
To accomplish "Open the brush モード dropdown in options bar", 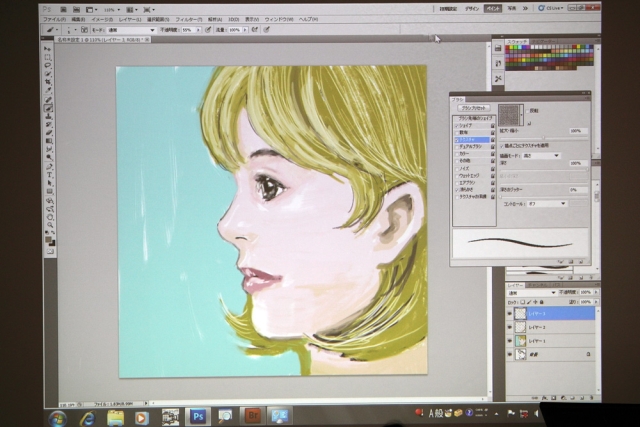I will pos(131,30).
